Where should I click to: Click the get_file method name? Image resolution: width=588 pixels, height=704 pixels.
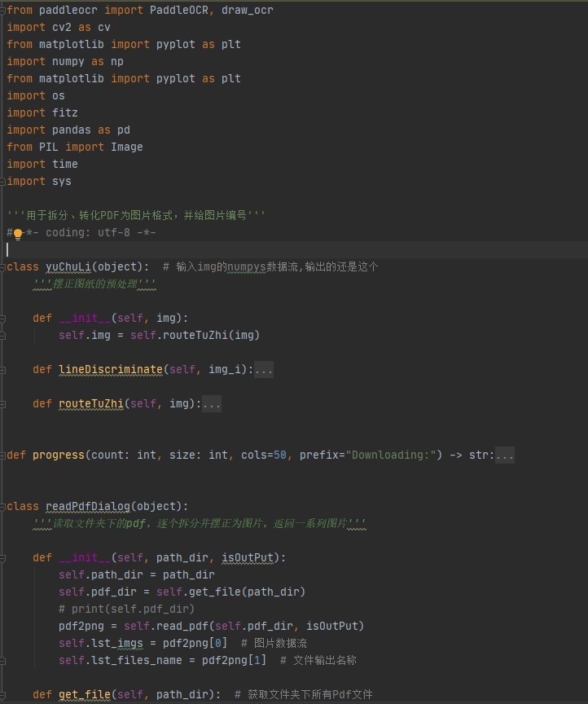pos(85,695)
